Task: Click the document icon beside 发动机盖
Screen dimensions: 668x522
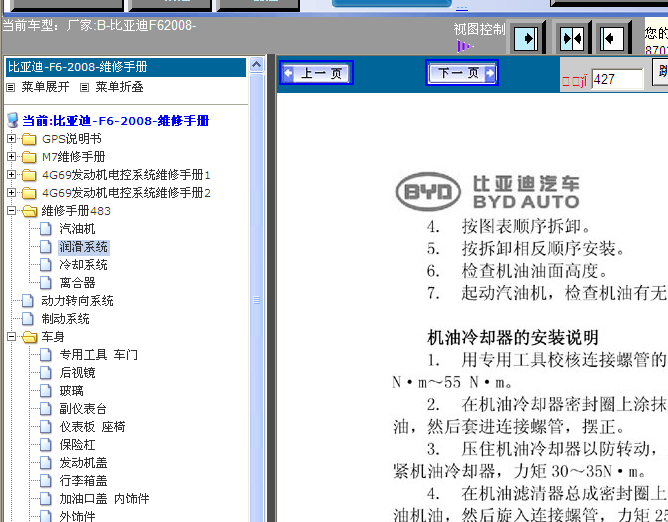Action: [x=46, y=462]
